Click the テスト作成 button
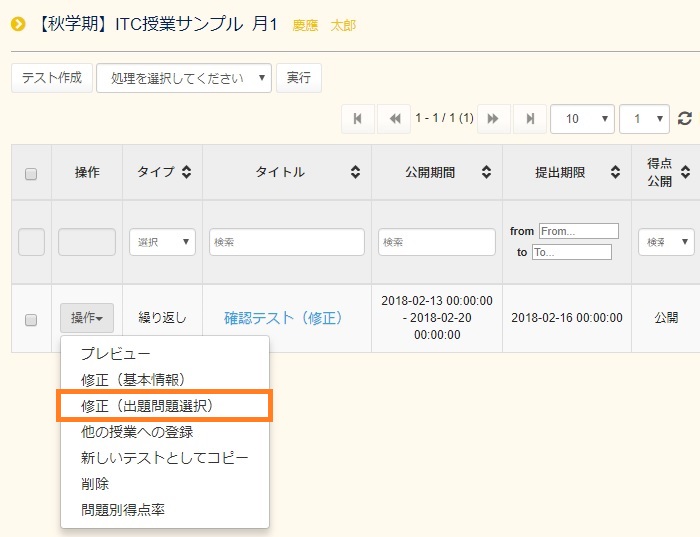The image size is (700, 537). 52,78
